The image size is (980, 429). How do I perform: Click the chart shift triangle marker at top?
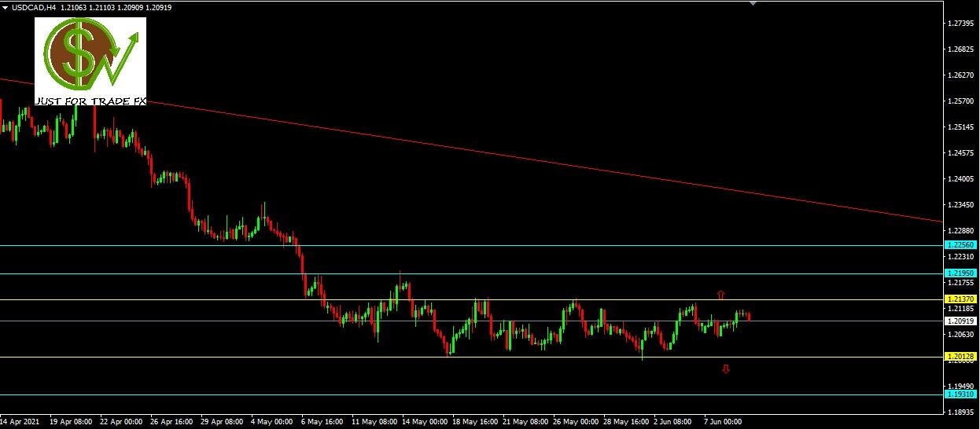[753, 4]
